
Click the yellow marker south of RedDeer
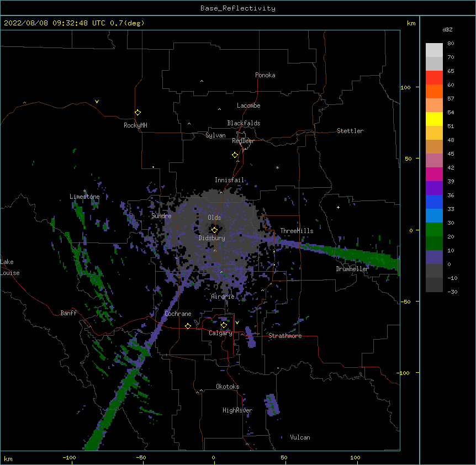click(235, 155)
